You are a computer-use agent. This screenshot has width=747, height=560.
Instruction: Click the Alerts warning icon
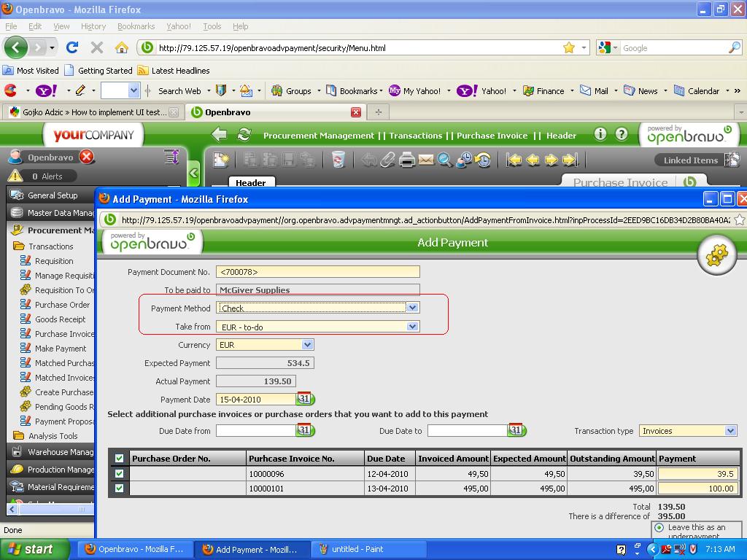coord(15,176)
